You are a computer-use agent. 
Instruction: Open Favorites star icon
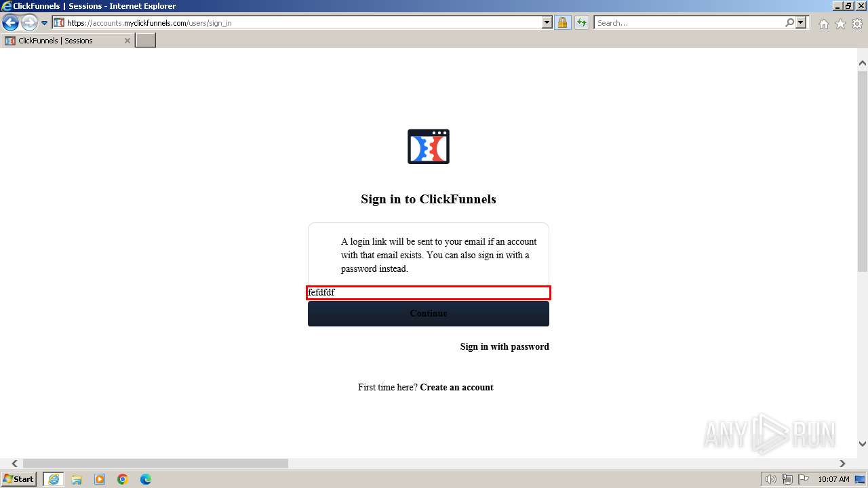pos(840,24)
